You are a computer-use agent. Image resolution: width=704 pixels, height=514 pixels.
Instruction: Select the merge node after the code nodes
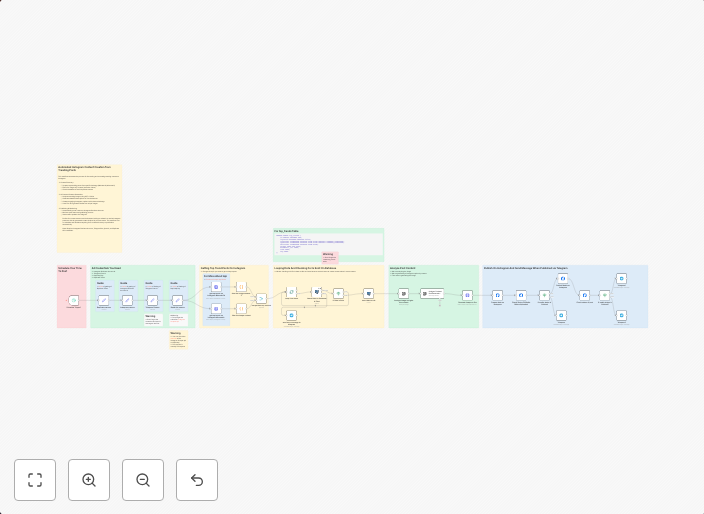point(261,298)
